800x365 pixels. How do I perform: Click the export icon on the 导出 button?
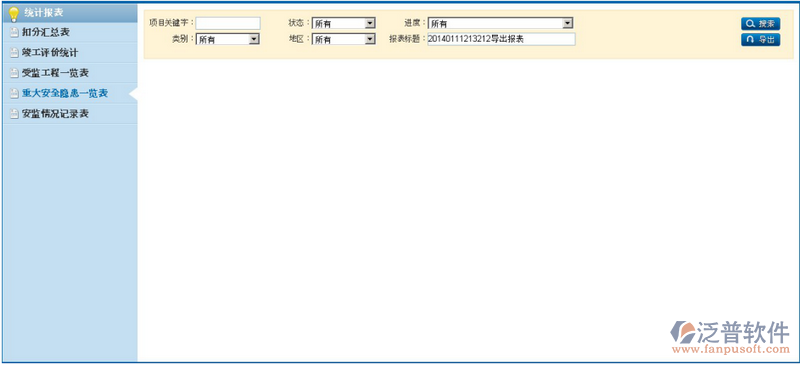tap(750, 40)
